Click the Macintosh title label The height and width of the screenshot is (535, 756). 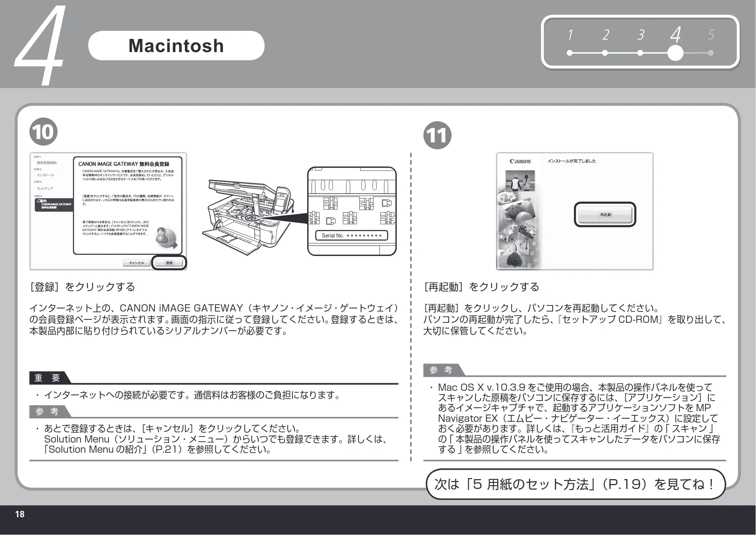pyautogui.click(x=176, y=46)
